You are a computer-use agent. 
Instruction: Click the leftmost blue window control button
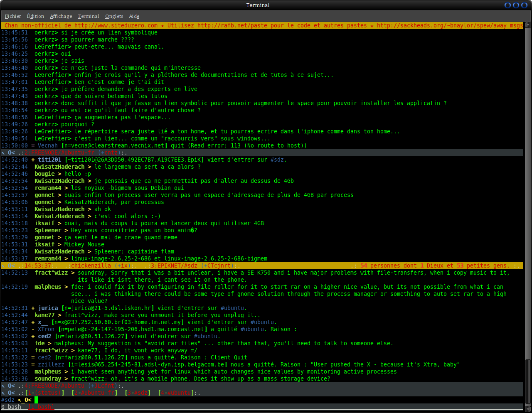coord(507,5)
